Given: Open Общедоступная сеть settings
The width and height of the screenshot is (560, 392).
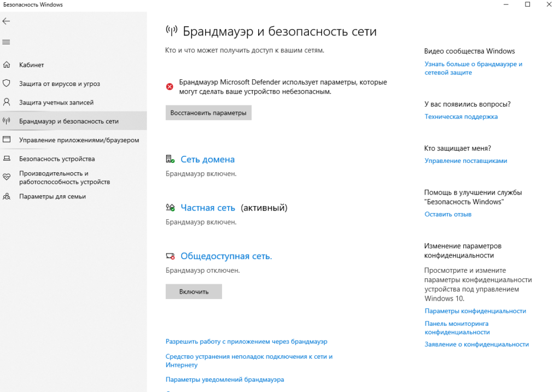Looking at the screenshot, I should pyautogui.click(x=226, y=256).
